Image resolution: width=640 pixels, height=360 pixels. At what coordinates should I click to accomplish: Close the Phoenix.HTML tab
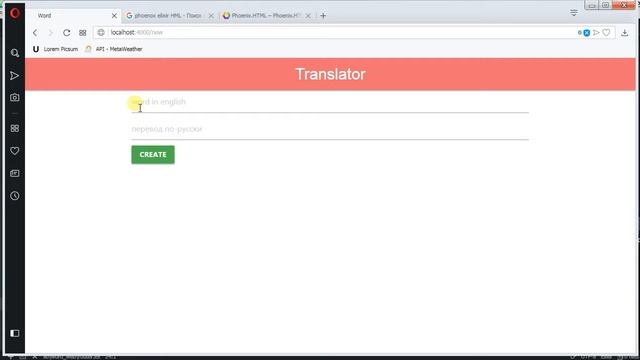(308, 16)
